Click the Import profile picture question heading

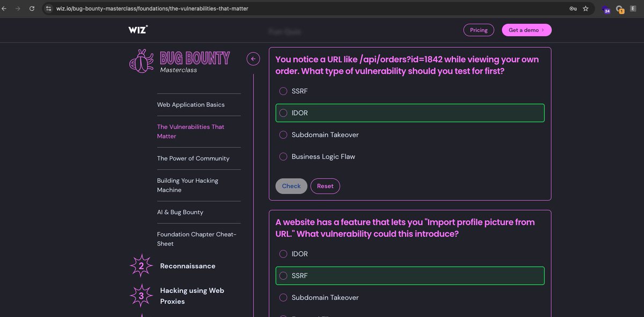[x=405, y=228]
